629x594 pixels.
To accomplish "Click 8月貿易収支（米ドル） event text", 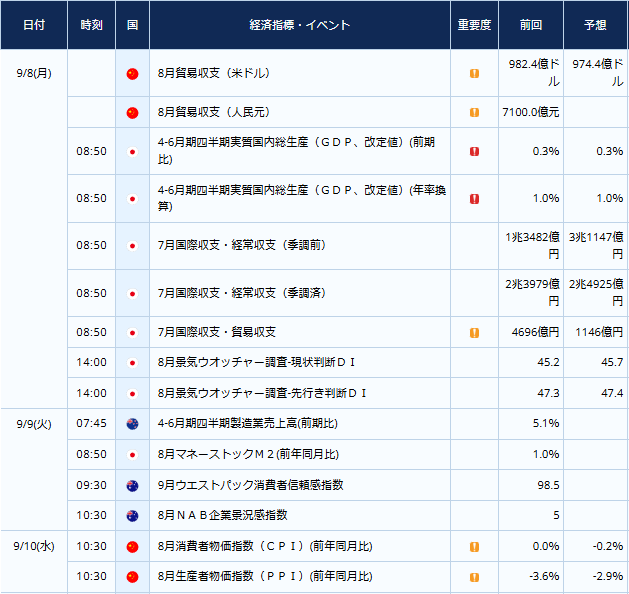I will [x=214, y=73].
